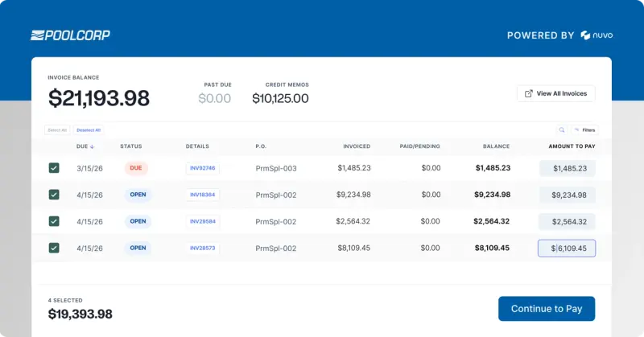
Task: Click the Details column header
Action: [197, 146]
